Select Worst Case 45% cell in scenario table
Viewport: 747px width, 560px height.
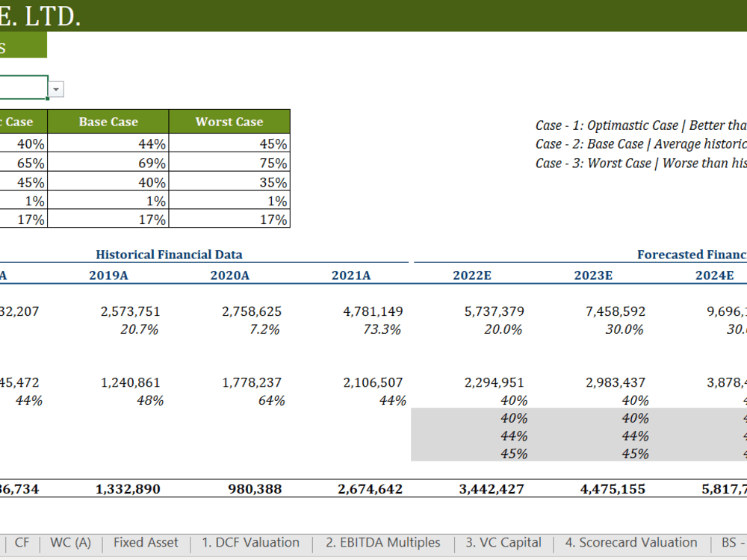pos(229,143)
